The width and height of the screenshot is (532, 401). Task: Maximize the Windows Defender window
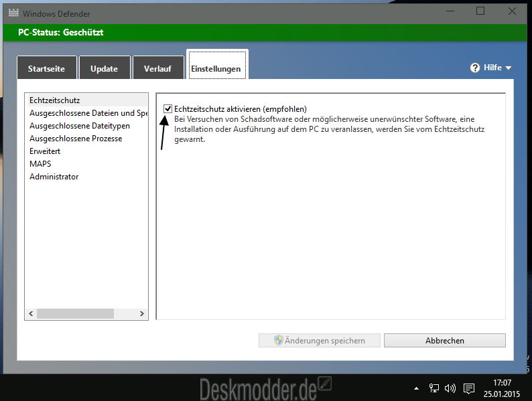tap(480, 11)
